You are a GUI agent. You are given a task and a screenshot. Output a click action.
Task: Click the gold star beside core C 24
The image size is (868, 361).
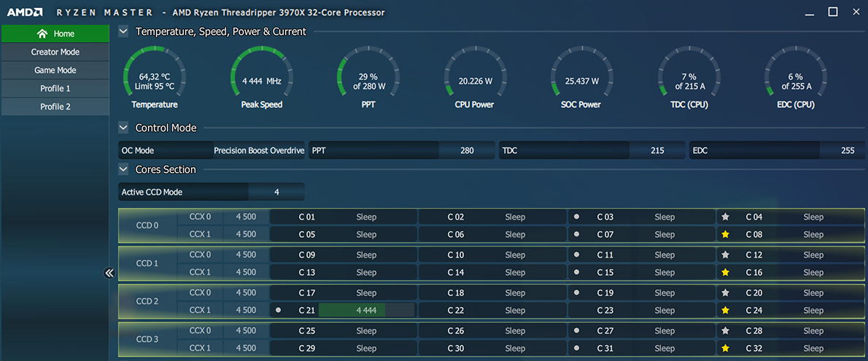tap(725, 311)
